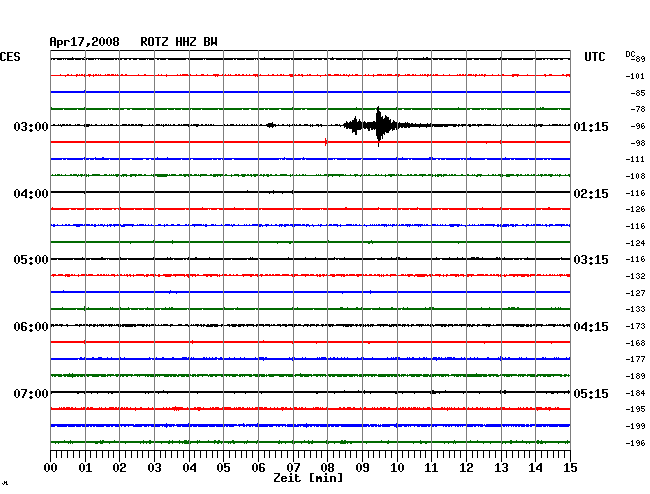Viewport: 650px width, 494px height.
Task: Click the DC column header
Action: pyautogui.click(x=630, y=54)
